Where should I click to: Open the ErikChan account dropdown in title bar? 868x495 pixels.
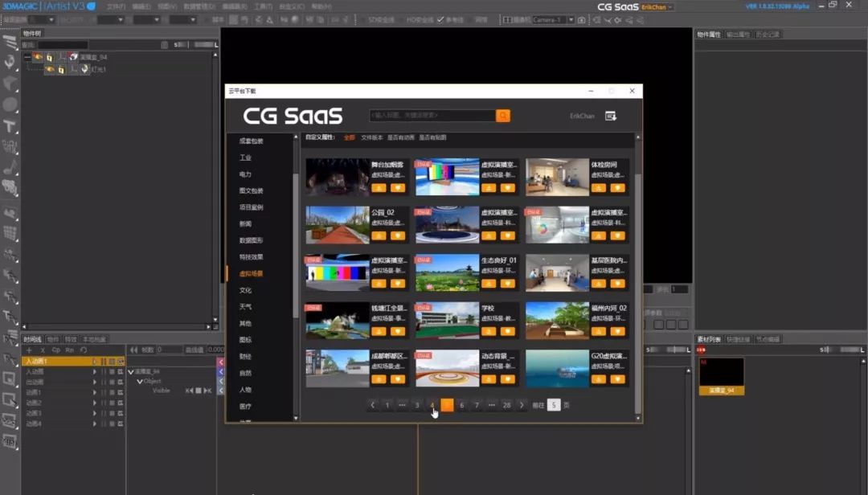[x=657, y=7]
